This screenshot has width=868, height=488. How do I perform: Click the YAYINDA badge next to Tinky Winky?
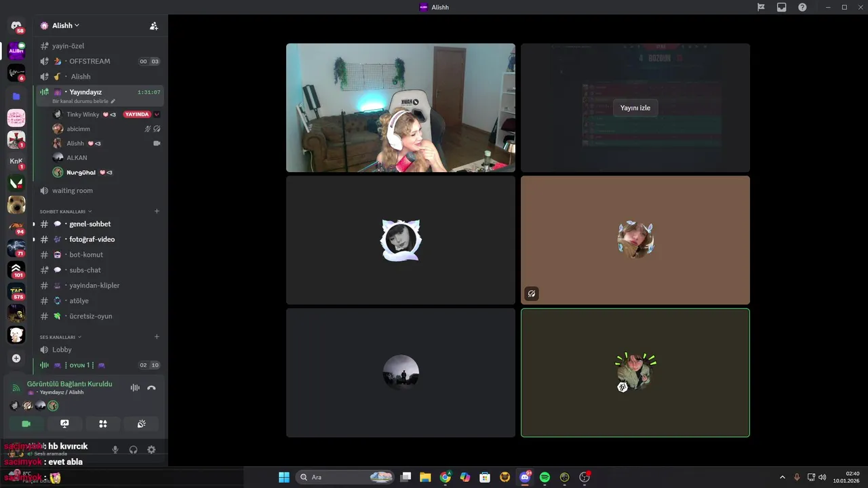tap(136, 115)
